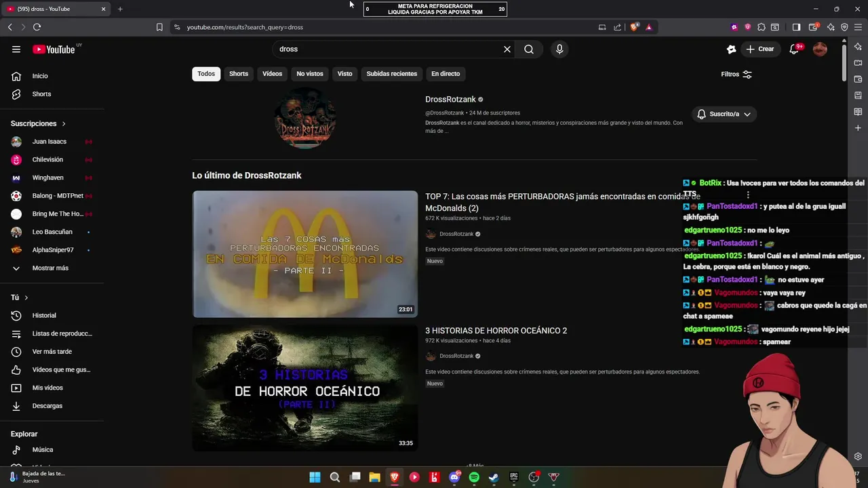The image size is (868, 488).
Task: Open Brave Talk in the right sidebar
Action: (858, 63)
